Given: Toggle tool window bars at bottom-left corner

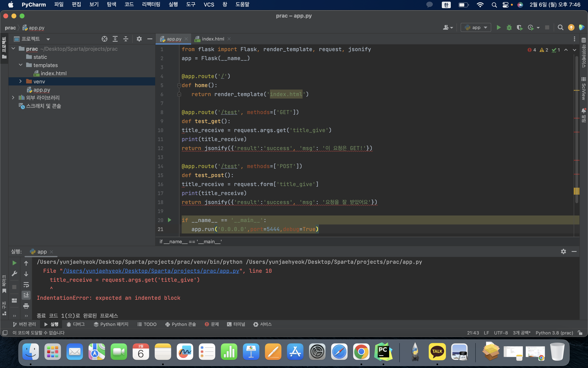Looking at the screenshot, I should (5, 333).
